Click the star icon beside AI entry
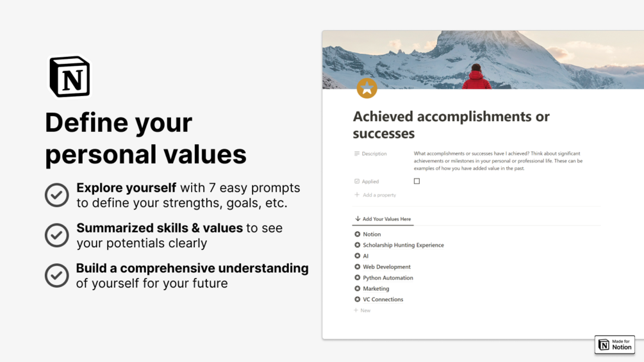This screenshot has width=644, height=362. point(358,256)
